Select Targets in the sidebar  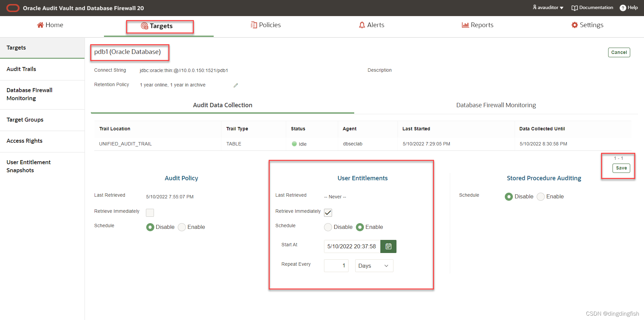pos(42,48)
